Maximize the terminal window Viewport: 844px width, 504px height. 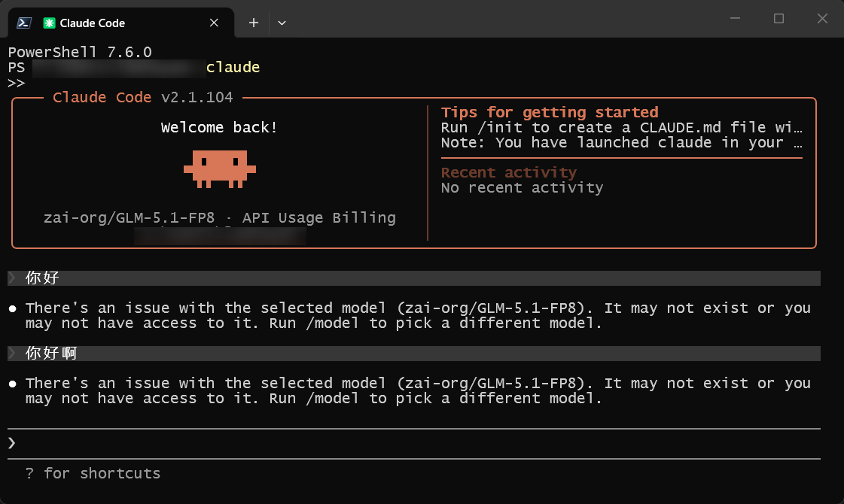click(x=778, y=18)
